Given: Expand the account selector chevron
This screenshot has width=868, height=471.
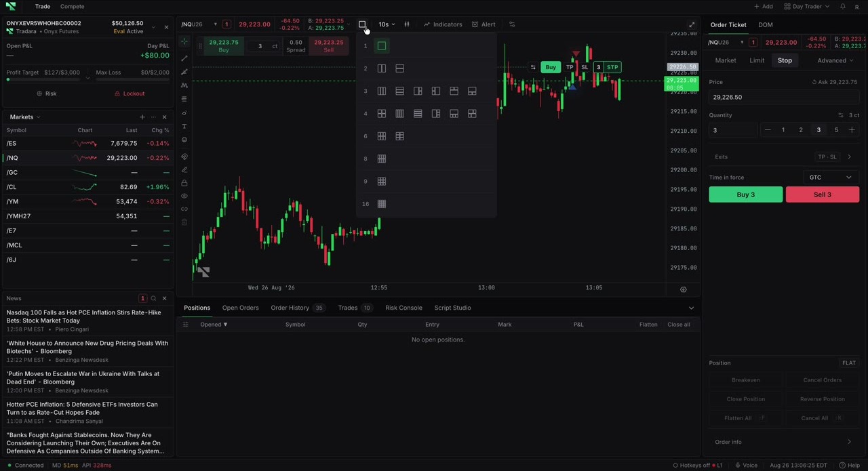Looking at the screenshot, I should [x=153, y=27].
